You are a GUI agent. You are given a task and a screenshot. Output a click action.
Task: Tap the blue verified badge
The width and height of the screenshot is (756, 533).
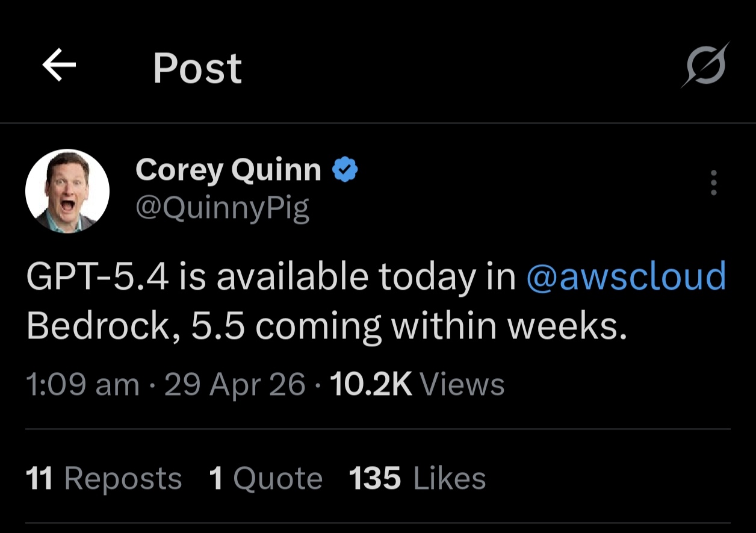point(345,170)
